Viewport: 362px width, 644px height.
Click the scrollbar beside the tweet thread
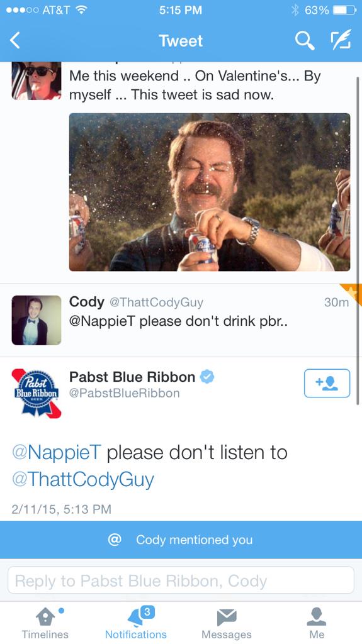358,240
